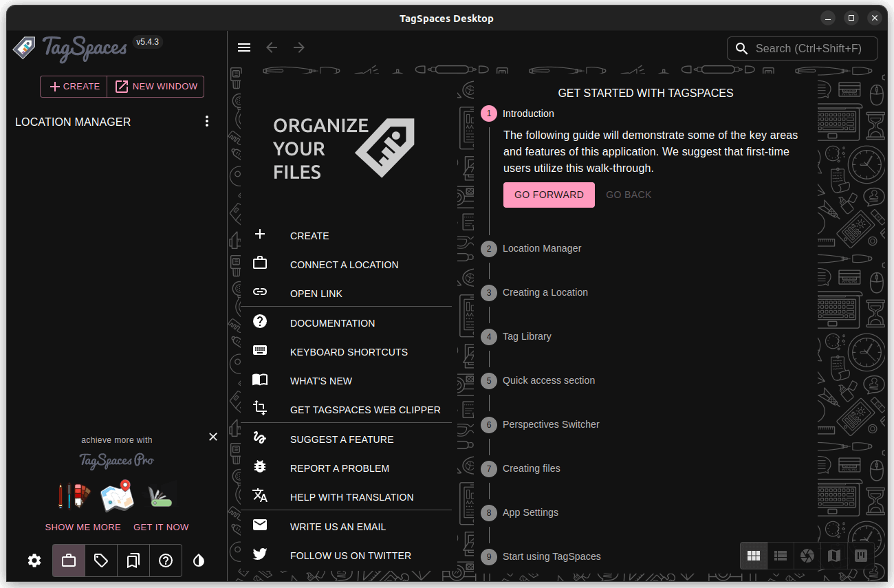Expand step 4 Tag Library in the guide
Image resolution: width=894 pixels, height=588 pixels.
[x=527, y=336]
